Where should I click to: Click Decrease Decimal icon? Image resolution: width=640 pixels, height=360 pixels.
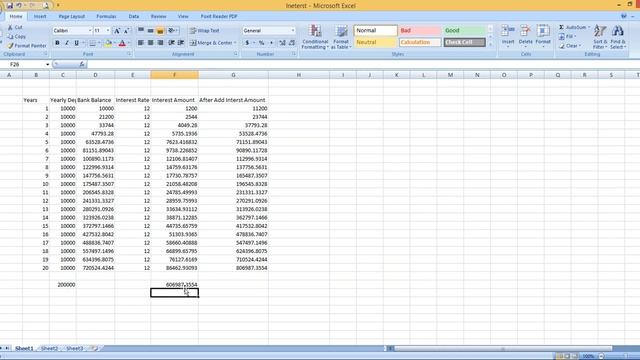tap(292, 43)
